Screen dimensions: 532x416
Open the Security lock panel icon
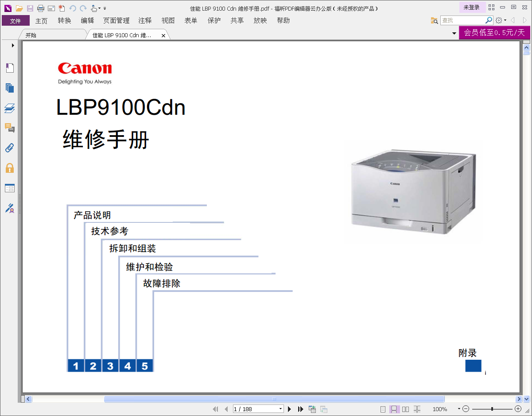pos(10,168)
